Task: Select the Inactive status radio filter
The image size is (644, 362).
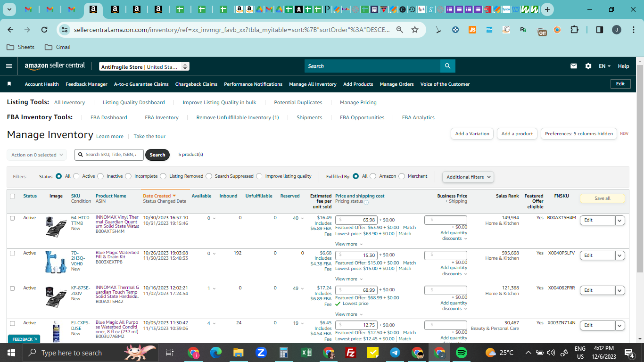Action: (100, 176)
